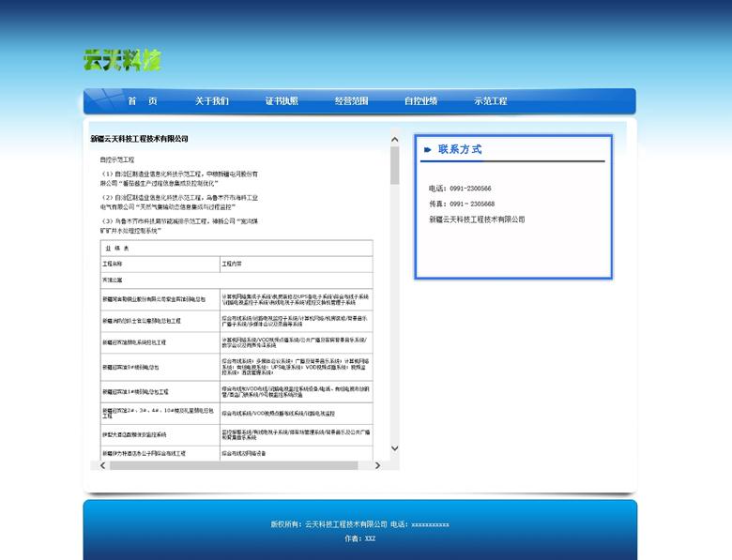The width and height of the screenshot is (732, 560).
Task: Select 经营范围 in the navigation bar
Action: pyautogui.click(x=351, y=101)
